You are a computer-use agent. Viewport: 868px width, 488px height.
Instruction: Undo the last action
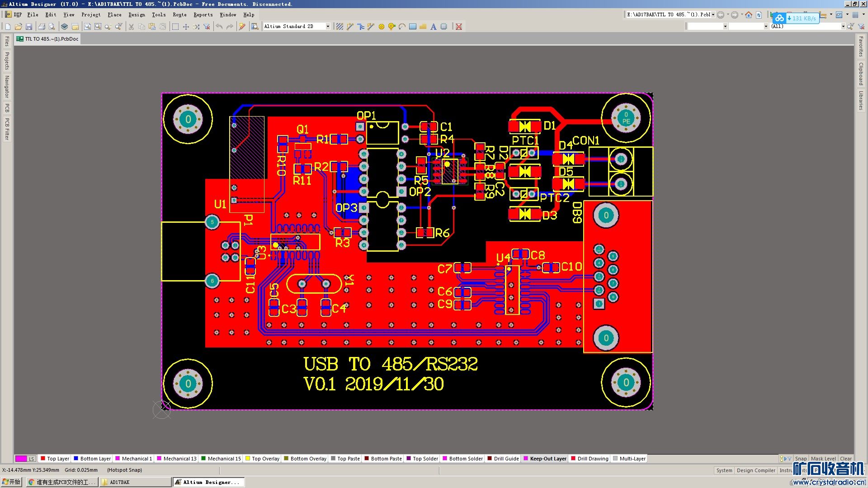coord(219,27)
